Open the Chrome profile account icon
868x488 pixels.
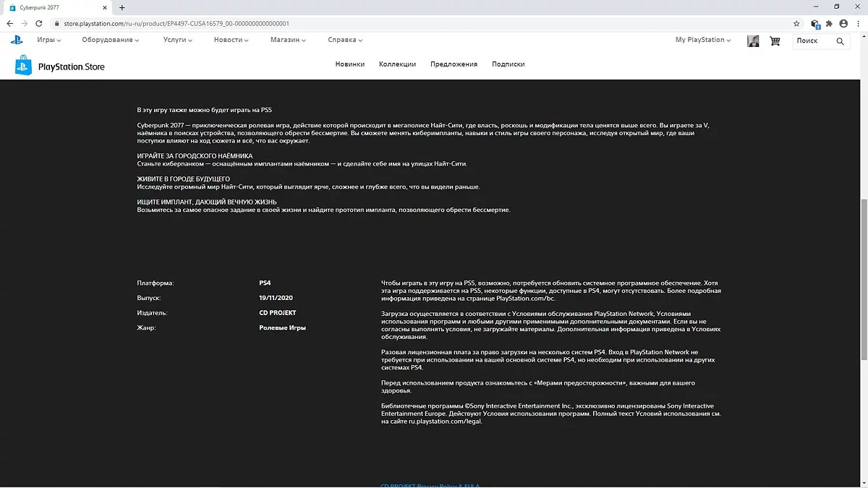point(843,23)
